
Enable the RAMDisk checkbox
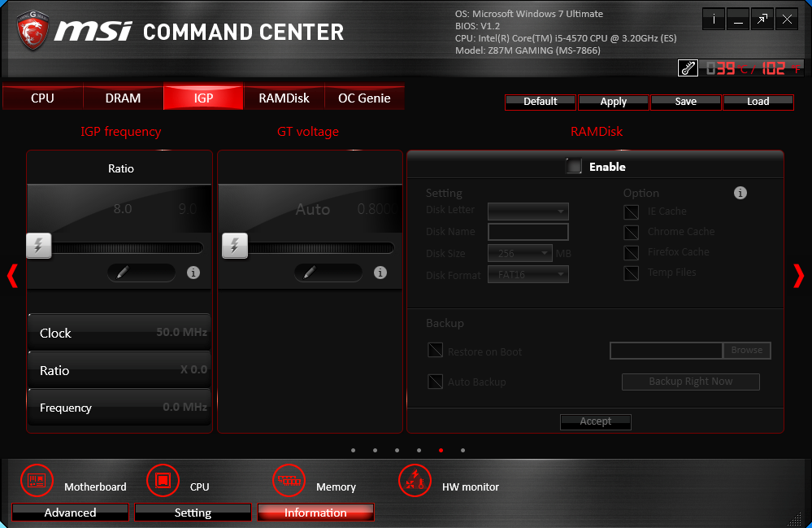(x=574, y=166)
